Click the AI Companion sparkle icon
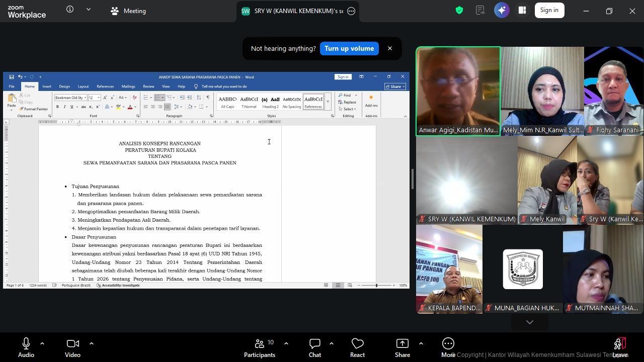 coord(502,11)
